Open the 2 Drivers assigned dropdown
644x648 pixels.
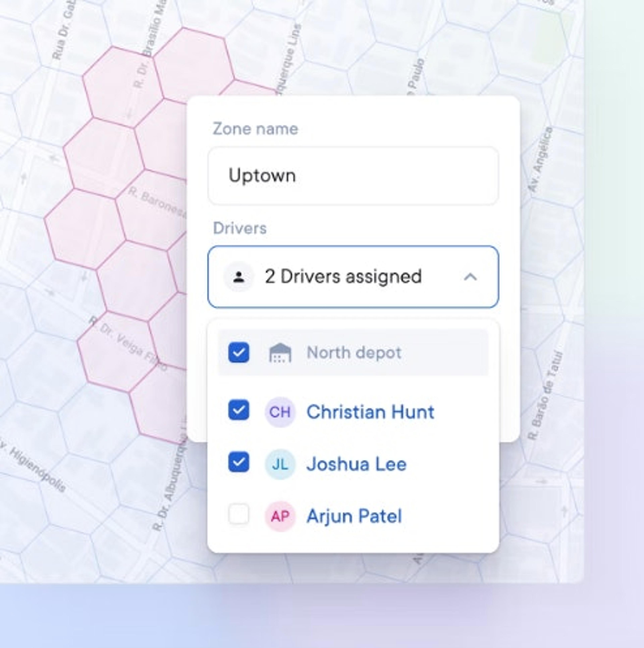[x=353, y=277]
